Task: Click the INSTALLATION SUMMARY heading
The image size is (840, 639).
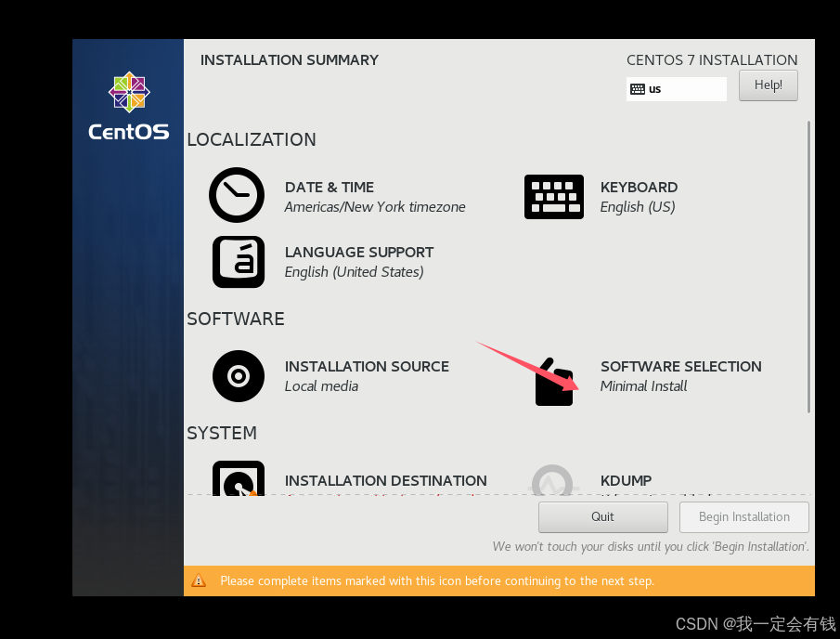Action: tap(290, 60)
